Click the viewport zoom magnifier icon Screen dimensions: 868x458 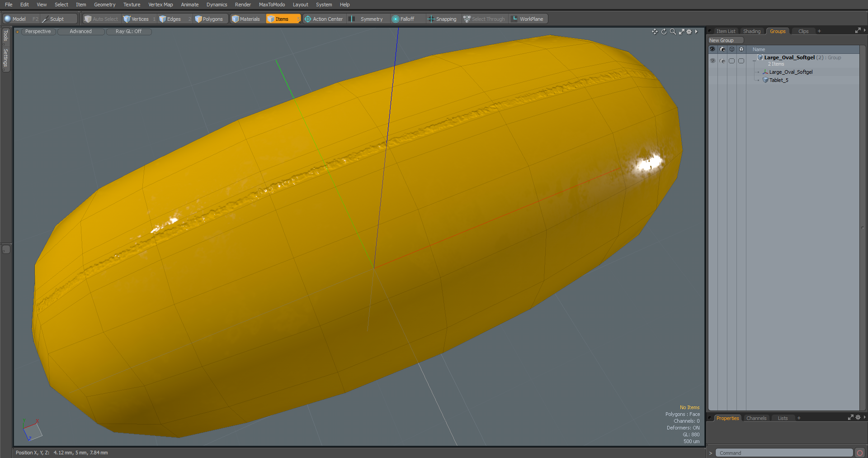(x=673, y=32)
